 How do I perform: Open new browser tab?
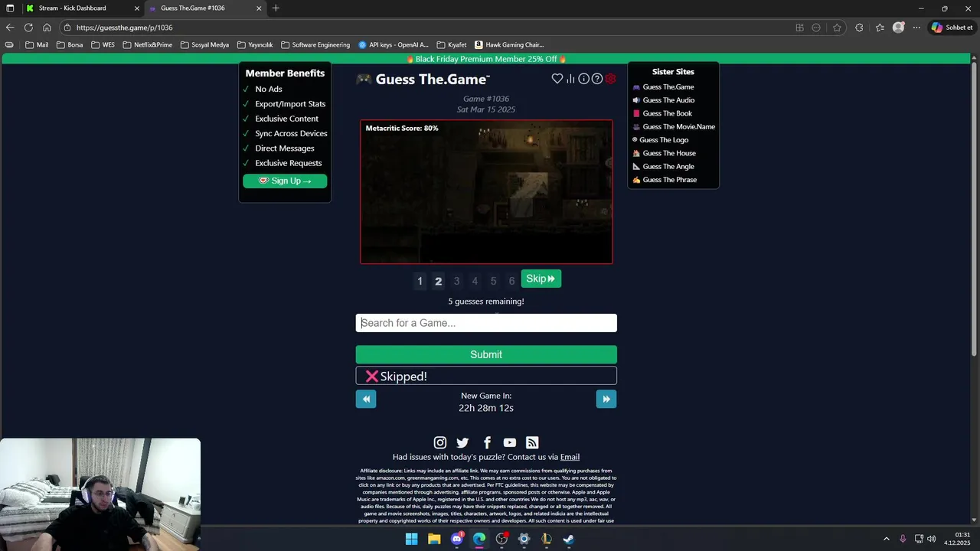(276, 8)
